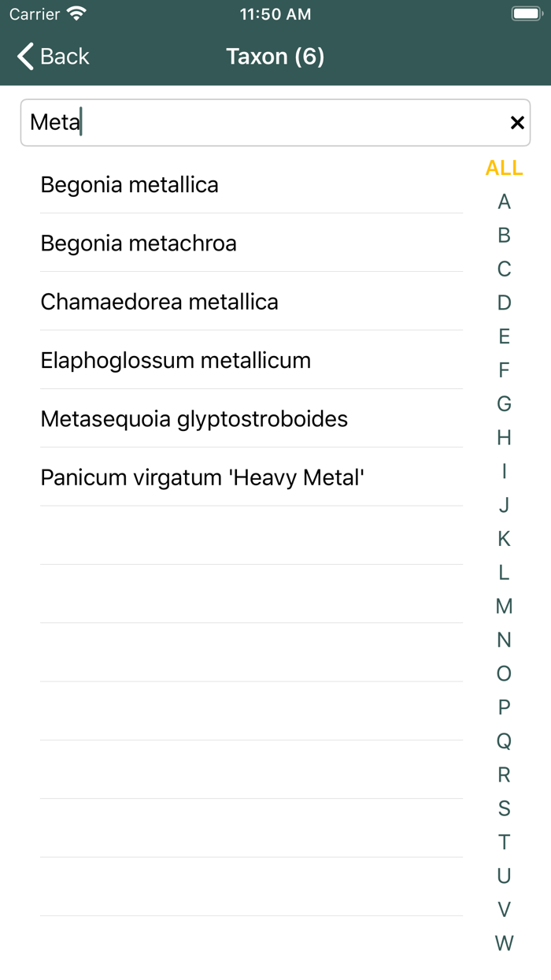Image resolution: width=551 pixels, height=980 pixels.
Task: Filter list by letter E
Action: [x=504, y=336]
